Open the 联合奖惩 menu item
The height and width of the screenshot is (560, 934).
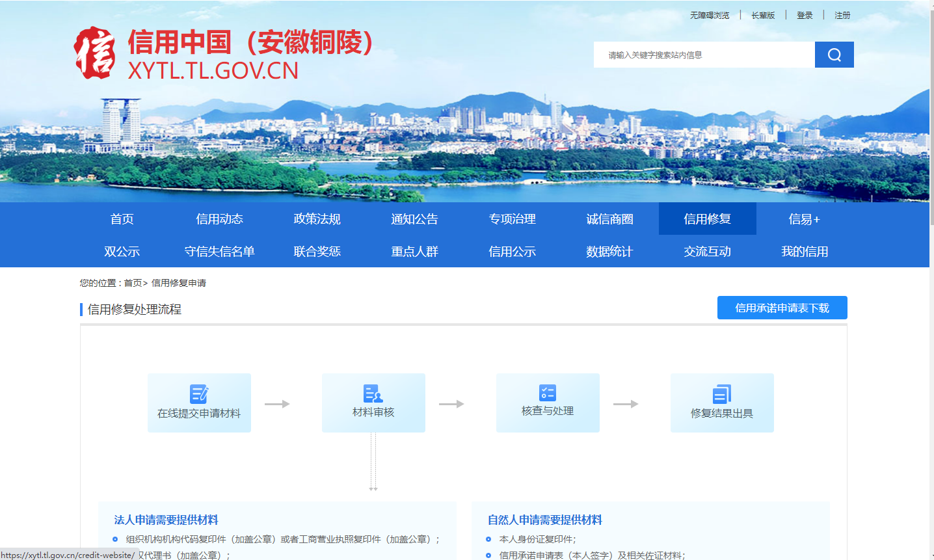(317, 251)
